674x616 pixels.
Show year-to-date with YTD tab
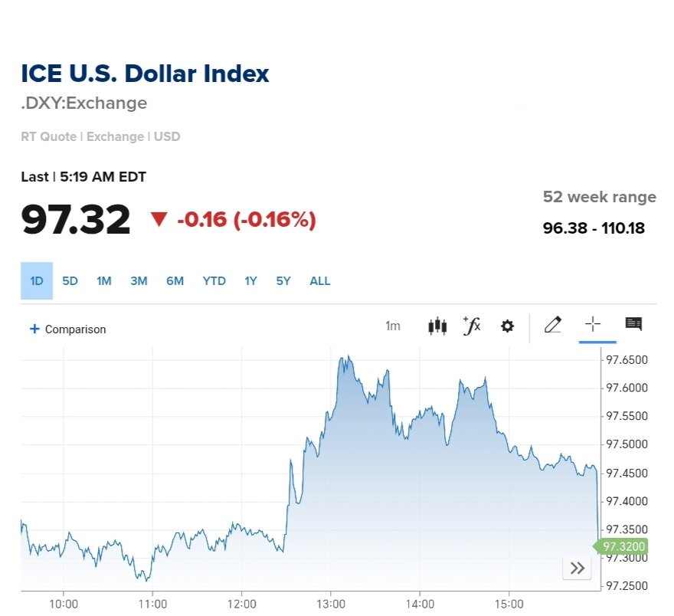point(214,281)
